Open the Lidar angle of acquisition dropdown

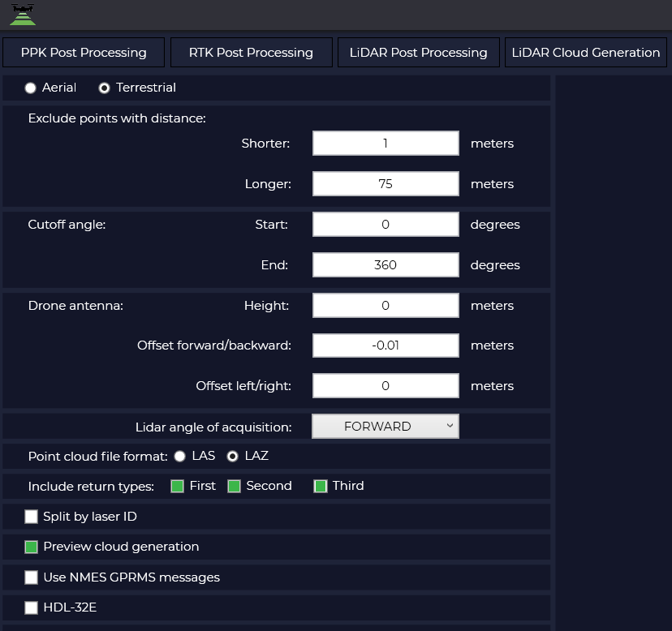386,427
